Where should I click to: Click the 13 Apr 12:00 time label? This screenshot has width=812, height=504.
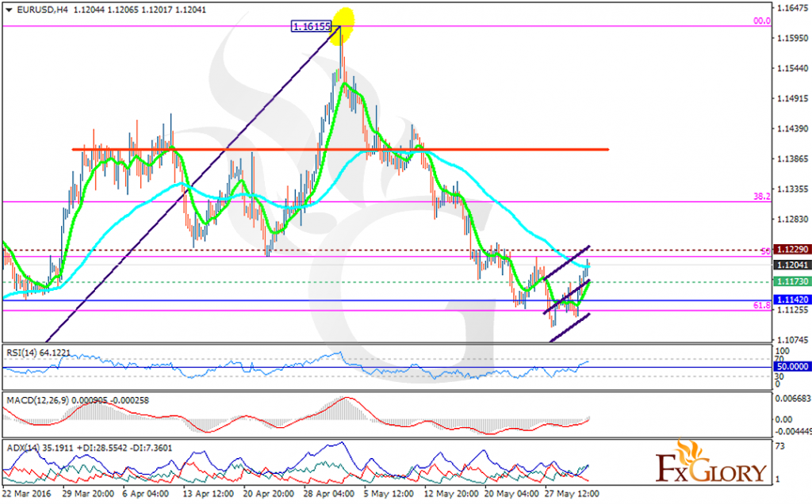[209, 494]
